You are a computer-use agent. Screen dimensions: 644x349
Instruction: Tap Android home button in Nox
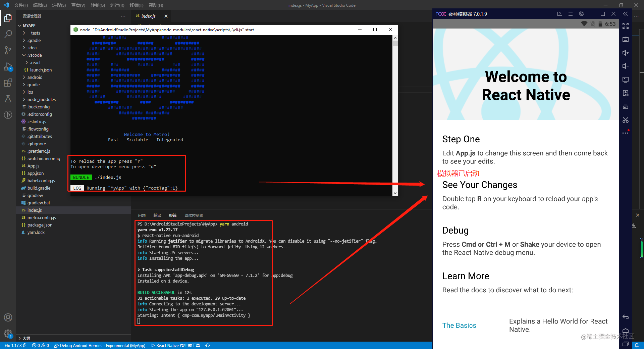click(x=626, y=331)
